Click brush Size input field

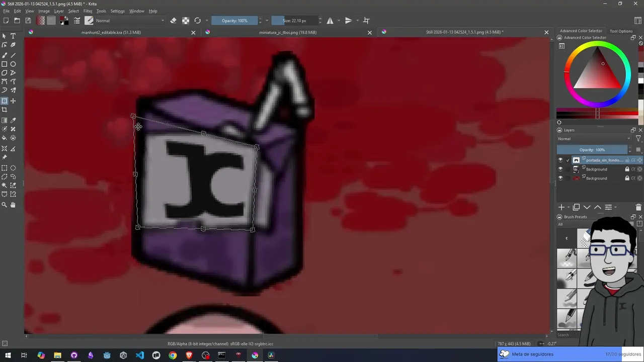[294, 21]
